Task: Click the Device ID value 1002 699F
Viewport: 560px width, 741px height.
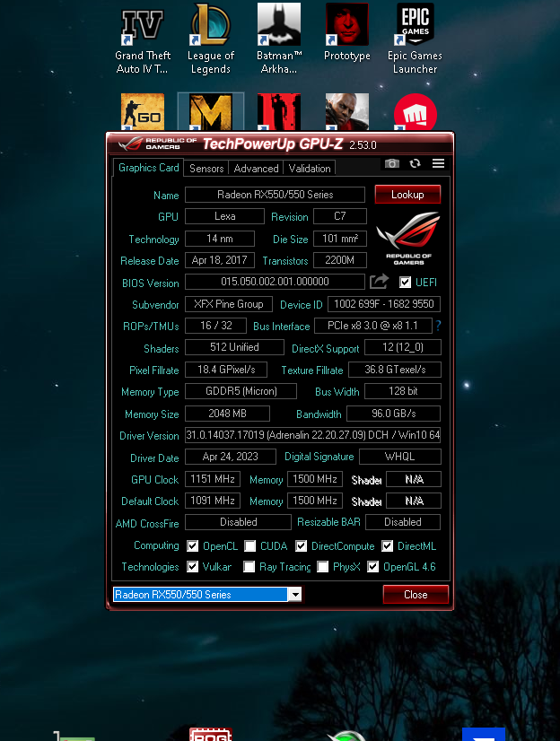Action: 384,304
